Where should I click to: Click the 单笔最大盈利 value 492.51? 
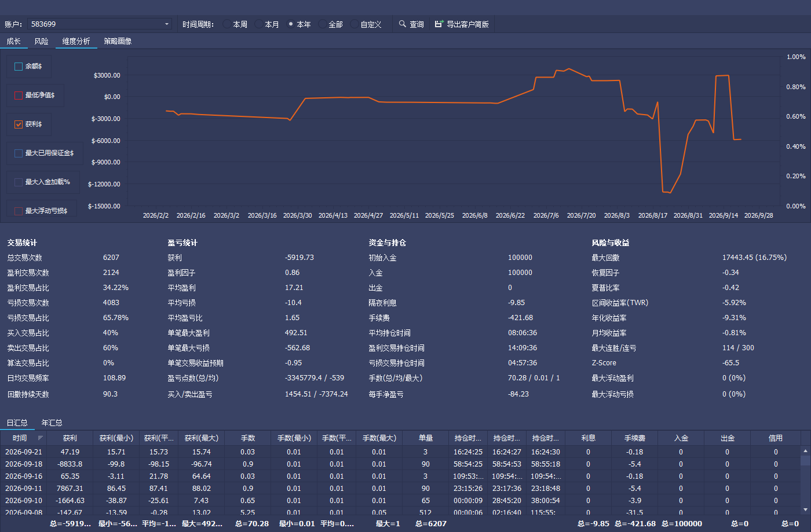click(x=297, y=333)
